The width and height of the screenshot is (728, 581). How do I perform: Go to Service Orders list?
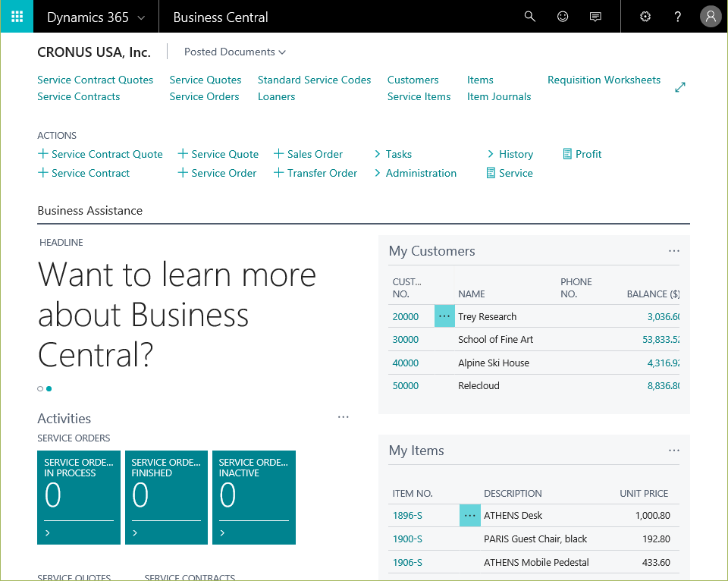coord(204,96)
